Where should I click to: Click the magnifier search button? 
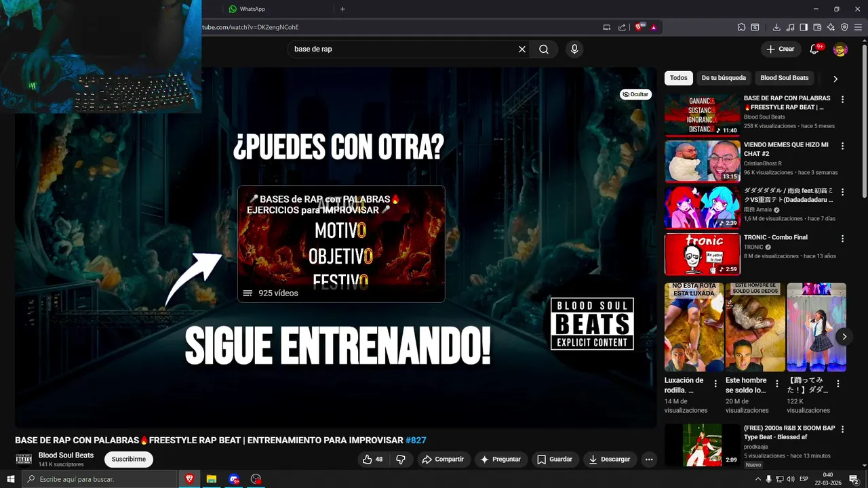pos(544,49)
